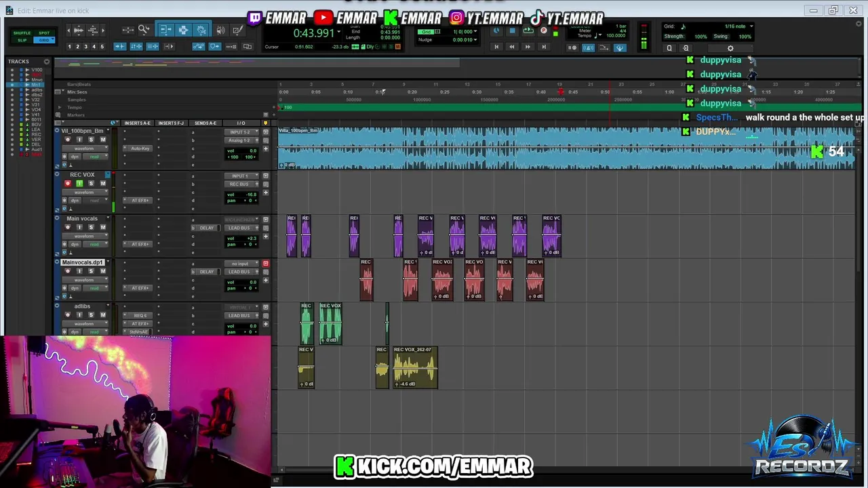Select the Pencil tool
The image size is (868, 488).
pyautogui.click(x=237, y=30)
